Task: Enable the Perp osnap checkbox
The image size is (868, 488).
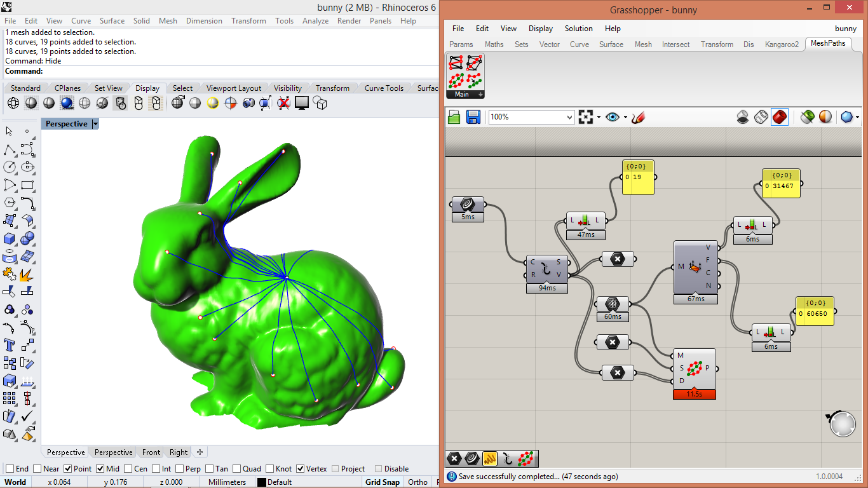Action: [x=179, y=469]
